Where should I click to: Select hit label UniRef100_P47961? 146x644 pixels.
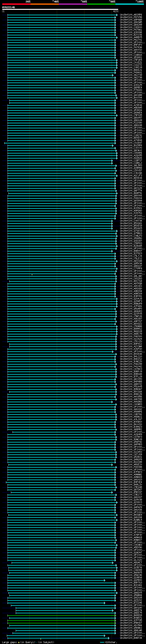tap(131, 30)
